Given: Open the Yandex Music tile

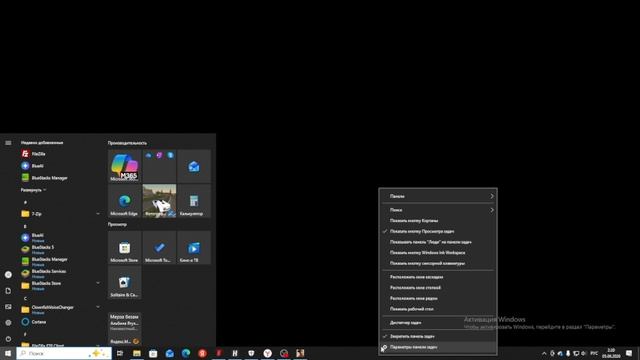Looking at the screenshot, I should coord(124,329).
